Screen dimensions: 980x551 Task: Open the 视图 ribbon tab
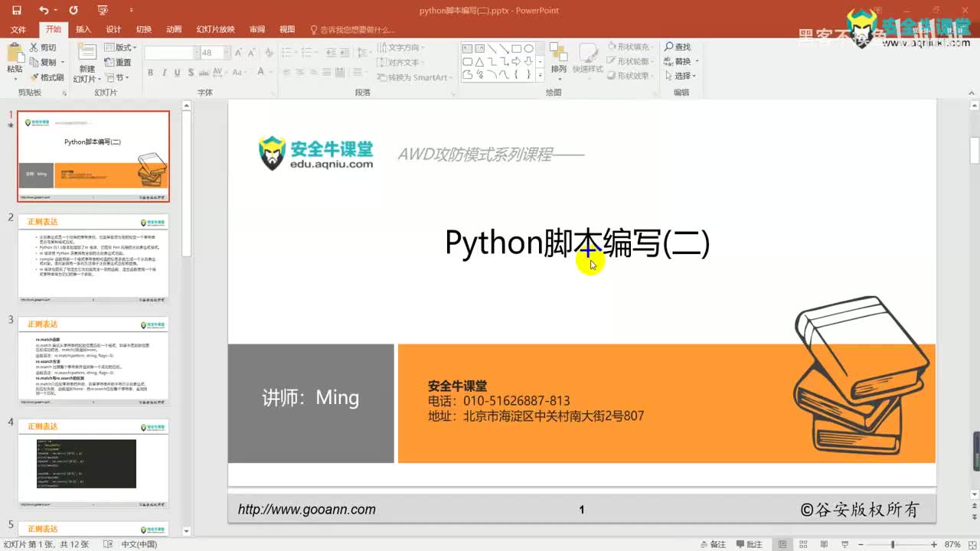tap(287, 30)
